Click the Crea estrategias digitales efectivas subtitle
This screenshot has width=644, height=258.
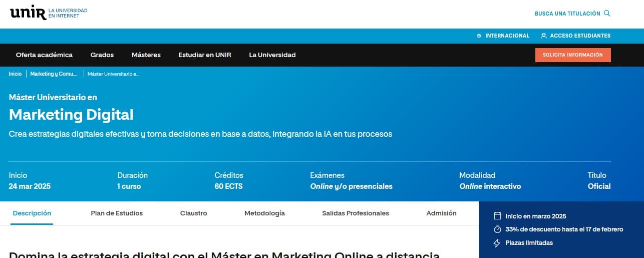(200, 134)
